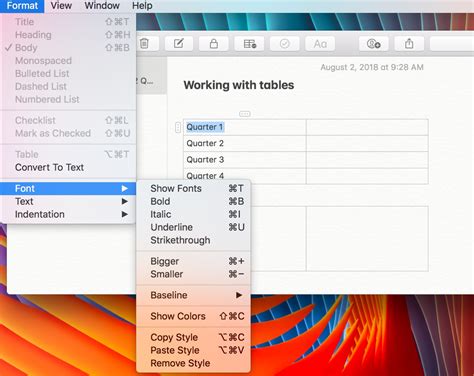Select Show Colors menu item
This screenshot has width=474, height=376.
[x=193, y=316]
